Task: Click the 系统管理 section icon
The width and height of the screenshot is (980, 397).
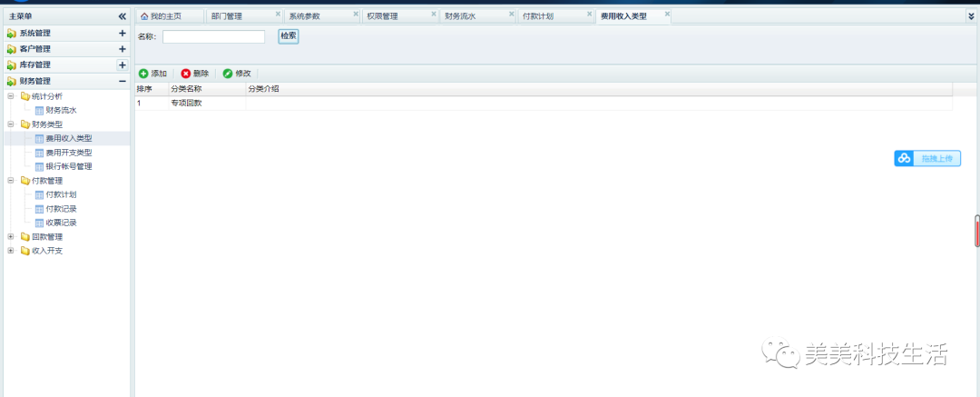Action: tap(11, 34)
